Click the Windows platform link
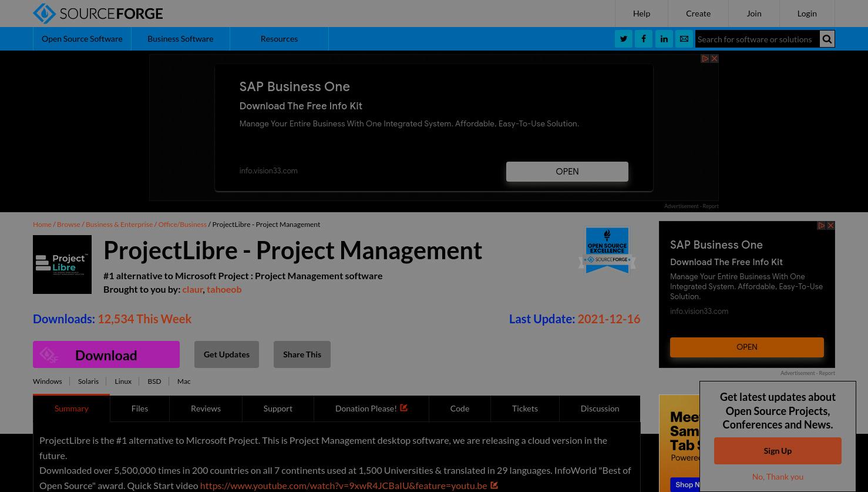868x492 pixels. click(47, 381)
